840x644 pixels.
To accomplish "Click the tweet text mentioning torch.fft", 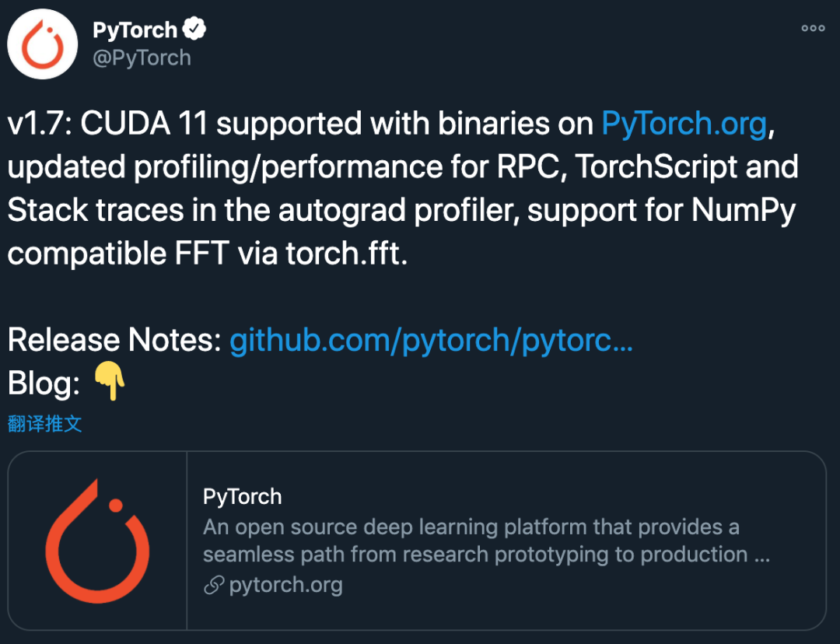I will click(x=208, y=253).
